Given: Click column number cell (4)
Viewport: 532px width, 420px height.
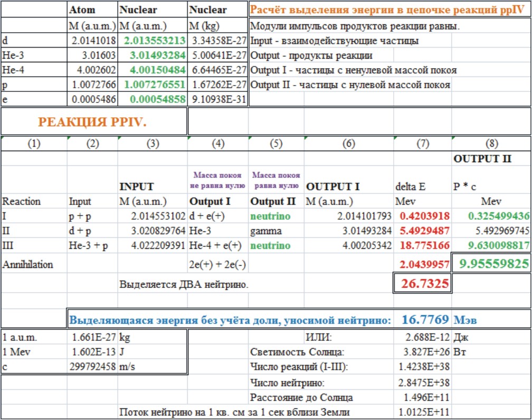Looking at the screenshot, I should tap(218, 144).
